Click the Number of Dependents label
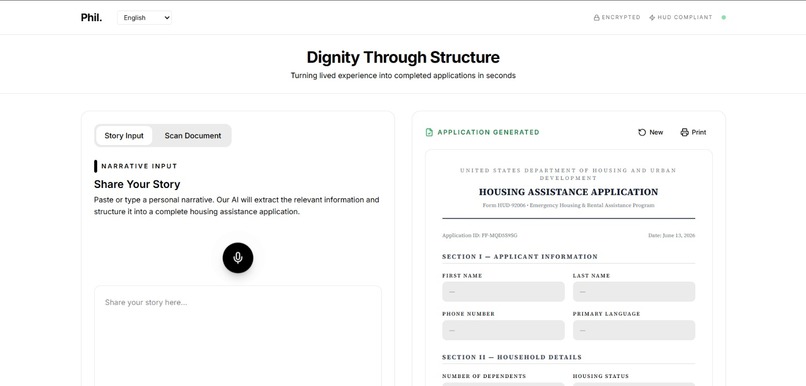806x386 pixels. [484, 376]
